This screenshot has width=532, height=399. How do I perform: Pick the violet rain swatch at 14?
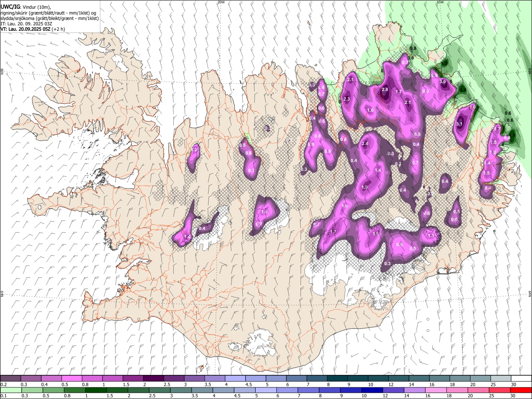415,390
